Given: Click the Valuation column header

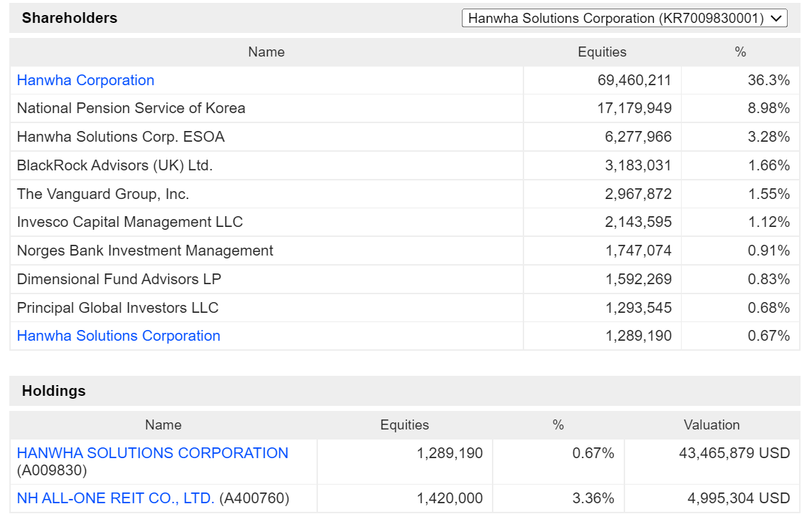Looking at the screenshot, I should click(712, 425).
